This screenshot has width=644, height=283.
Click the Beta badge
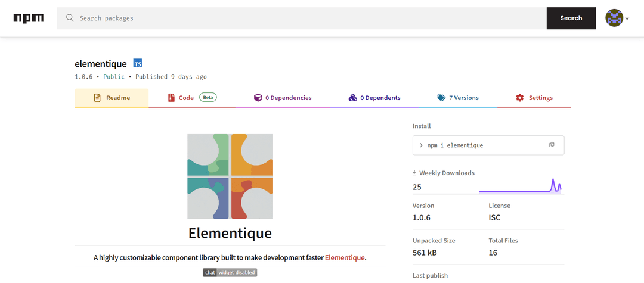tap(208, 98)
